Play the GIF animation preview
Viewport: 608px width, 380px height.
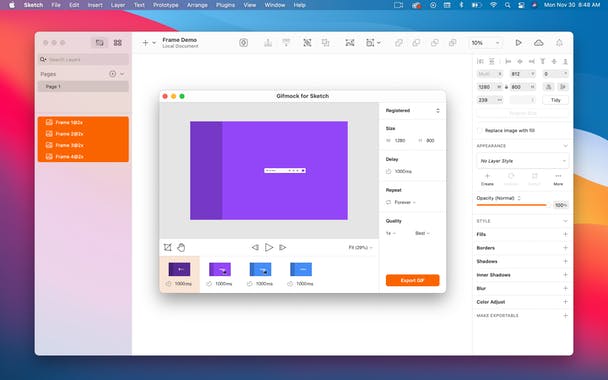(x=269, y=247)
